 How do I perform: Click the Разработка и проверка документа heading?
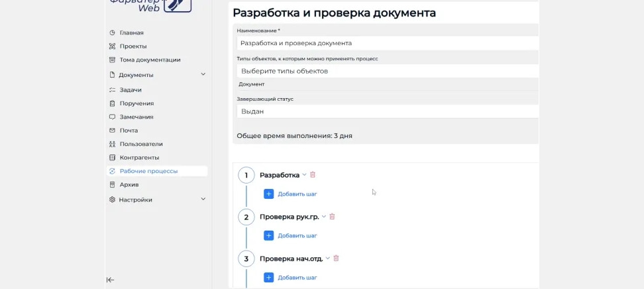(x=335, y=13)
